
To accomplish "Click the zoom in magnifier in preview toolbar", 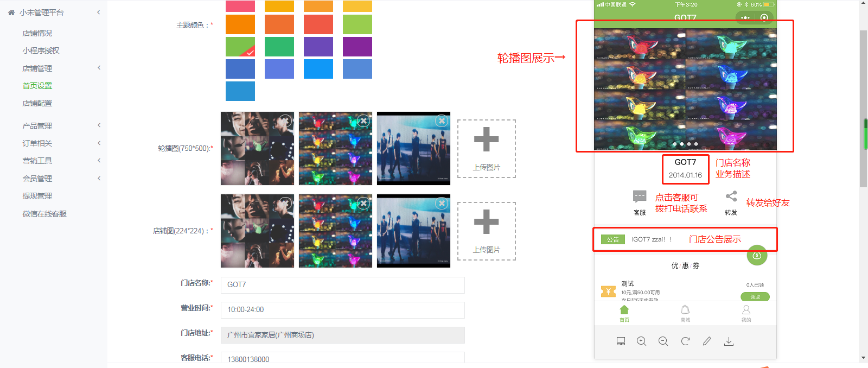I will [x=641, y=341].
